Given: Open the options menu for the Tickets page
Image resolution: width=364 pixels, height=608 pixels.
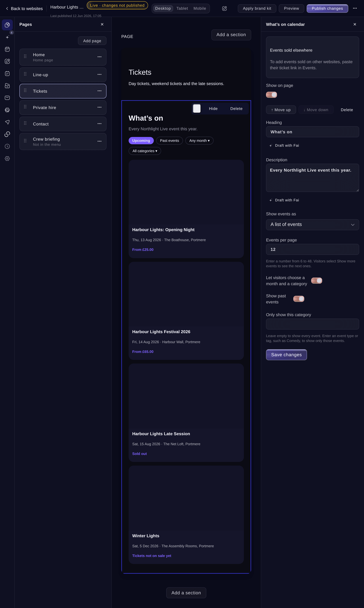Looking at the screenshot, I should [x=99, y=91].
